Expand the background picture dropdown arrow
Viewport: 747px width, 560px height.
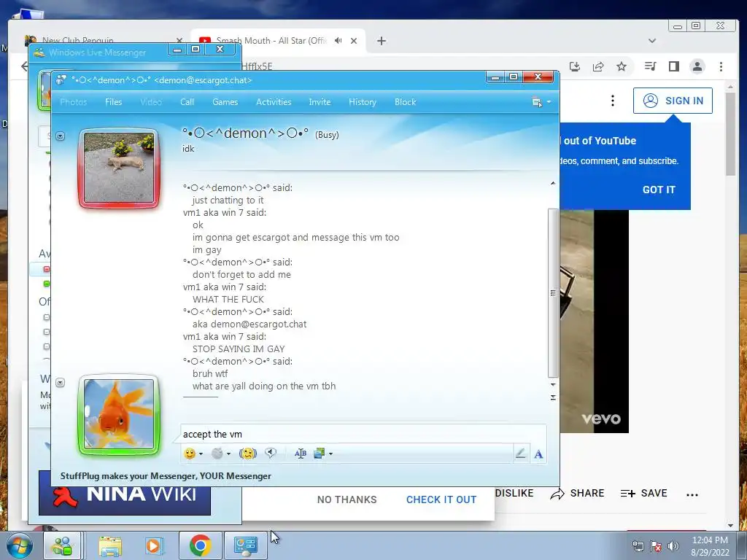click(x=330, y=454)
